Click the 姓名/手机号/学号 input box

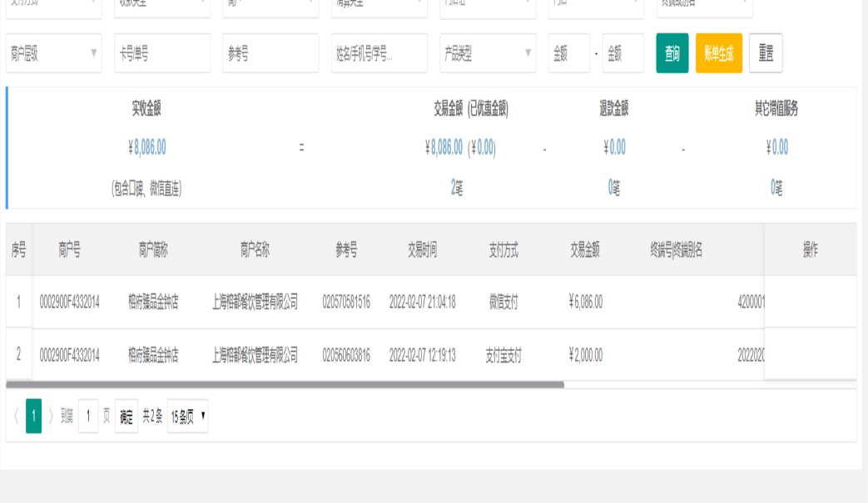click(379, 54)
